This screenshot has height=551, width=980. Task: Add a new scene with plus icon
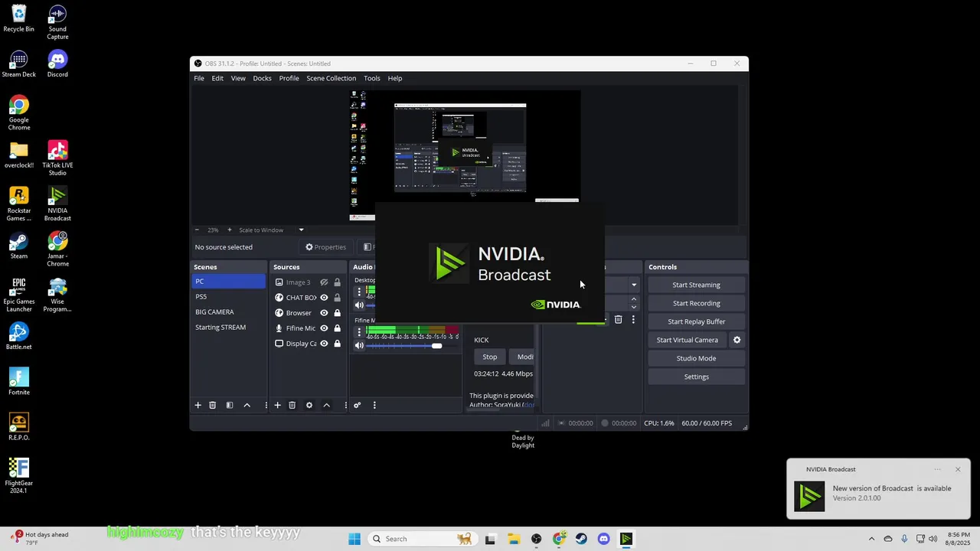pyautogui.click(x=198, y=405)
